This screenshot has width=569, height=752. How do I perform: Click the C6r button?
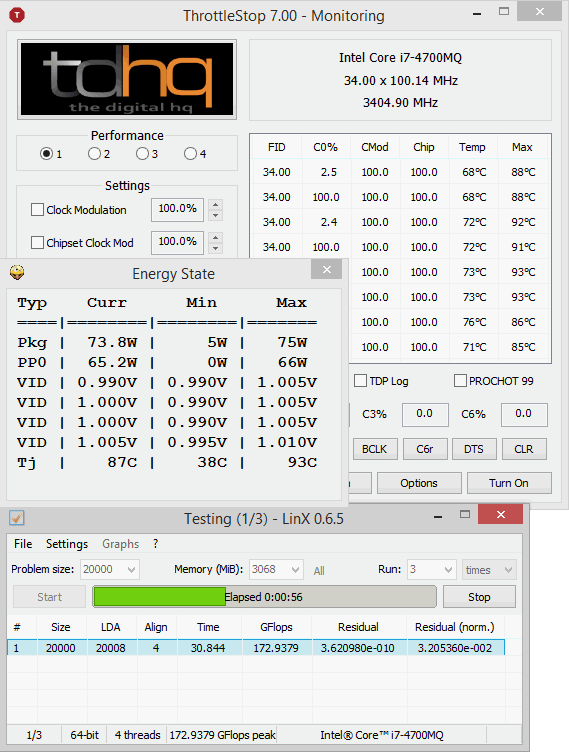(425, 449)
